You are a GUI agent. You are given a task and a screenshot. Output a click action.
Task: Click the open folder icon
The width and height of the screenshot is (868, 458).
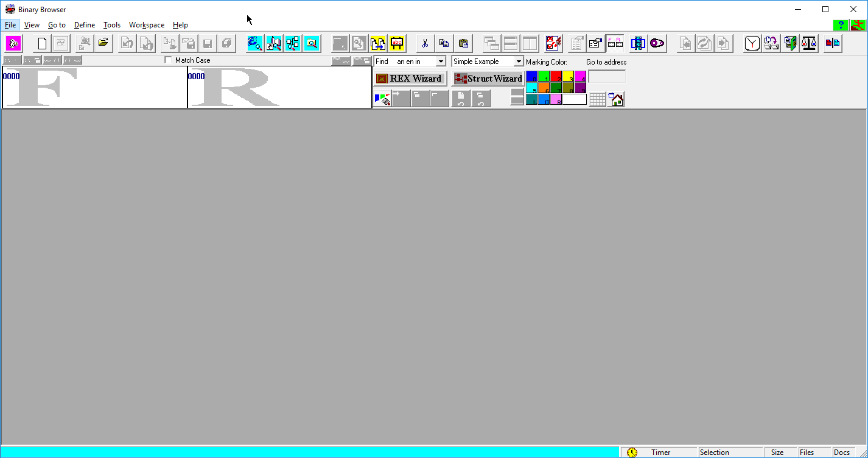103,43
